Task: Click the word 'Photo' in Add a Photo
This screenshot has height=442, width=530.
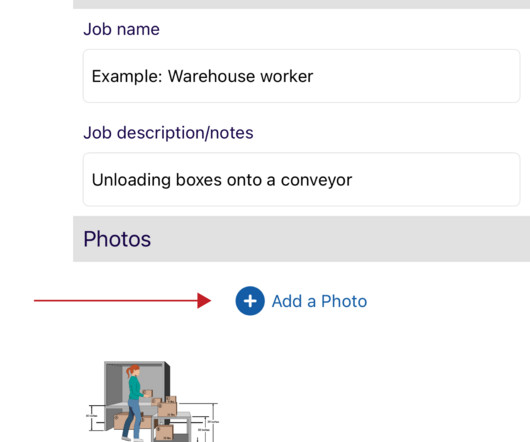Action: (x=344, y=301)
